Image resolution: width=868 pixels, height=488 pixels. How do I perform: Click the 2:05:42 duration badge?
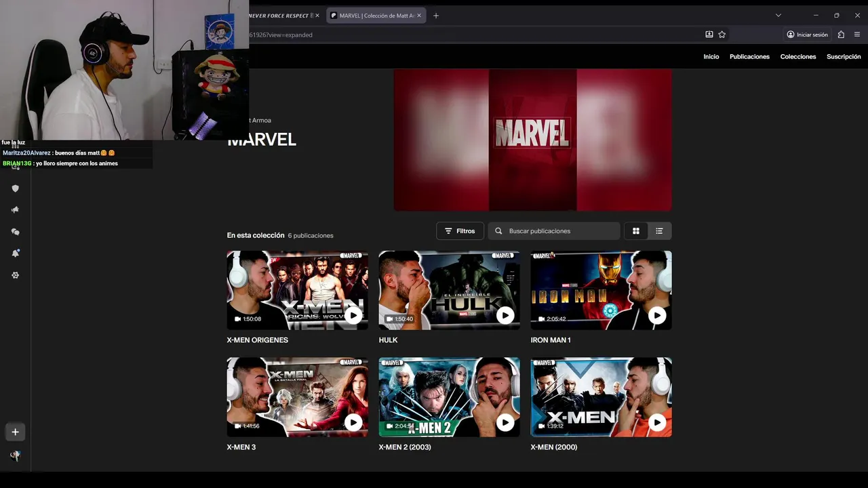pos(551,319)
